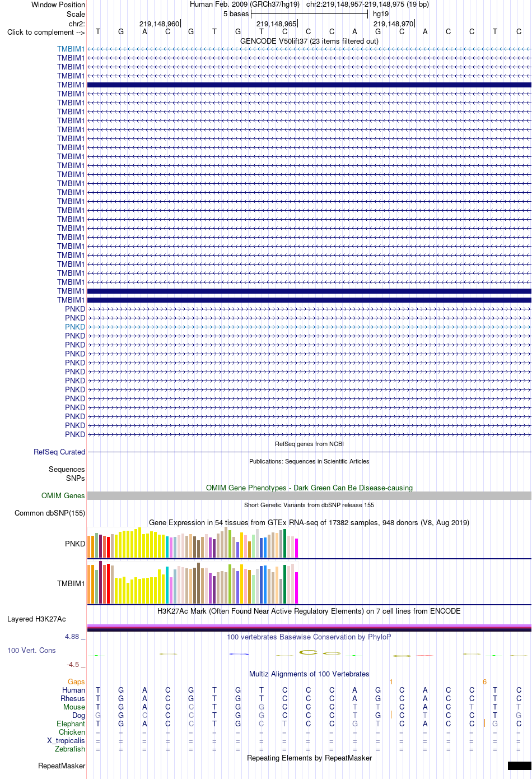Click the orange gap count '6' marker
The image size is (532, 779).
point(484,681)
